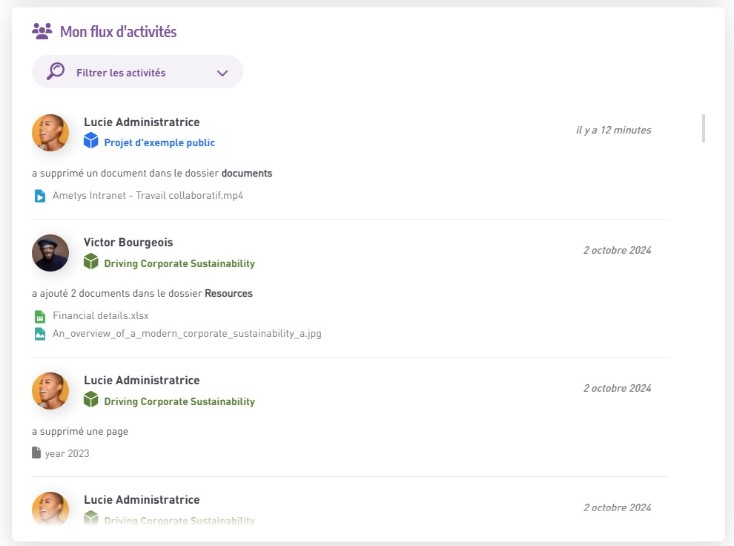Expand the Filtrer les activités chevron
Screen dimensions: 734x546
(x=222, y=73)
